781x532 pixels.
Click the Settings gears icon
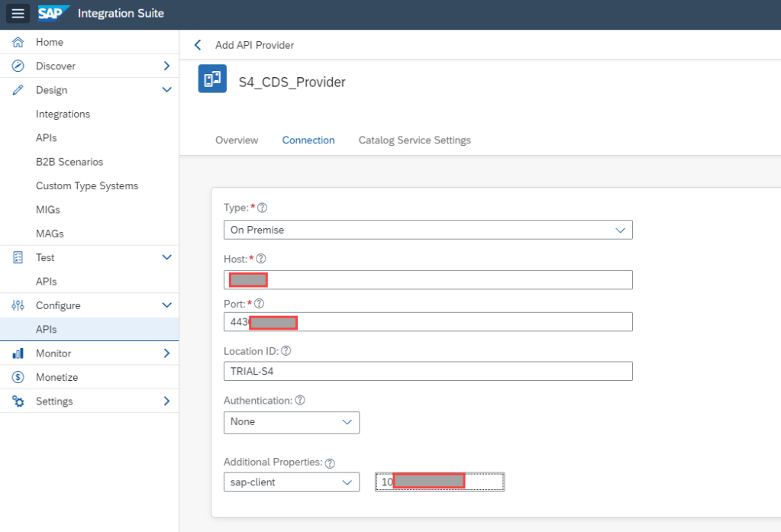(x=18, y=401)
